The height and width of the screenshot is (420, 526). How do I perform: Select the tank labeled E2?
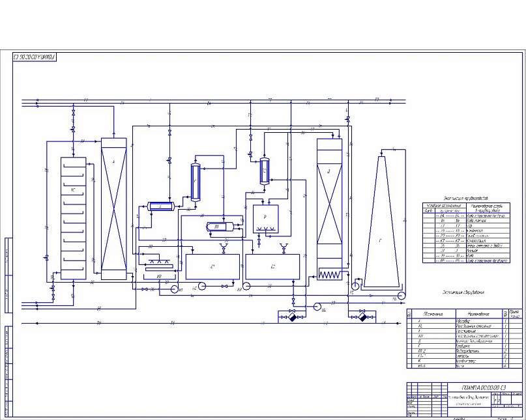[x=272, y=267]
